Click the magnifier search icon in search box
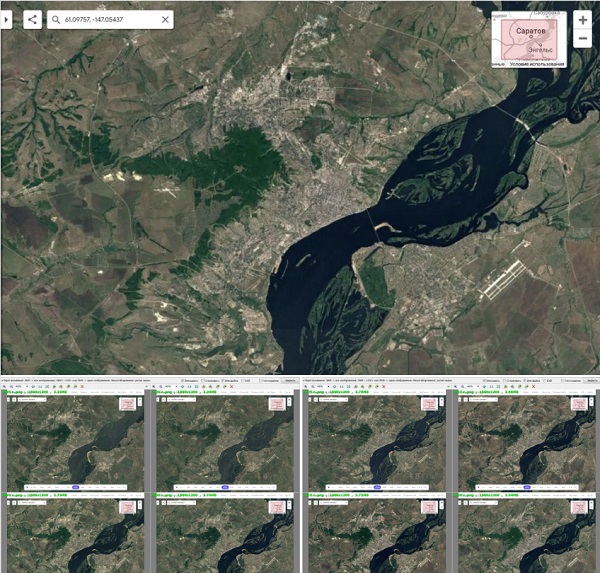Viewport: 600px width, 573px height. point(56,20)
